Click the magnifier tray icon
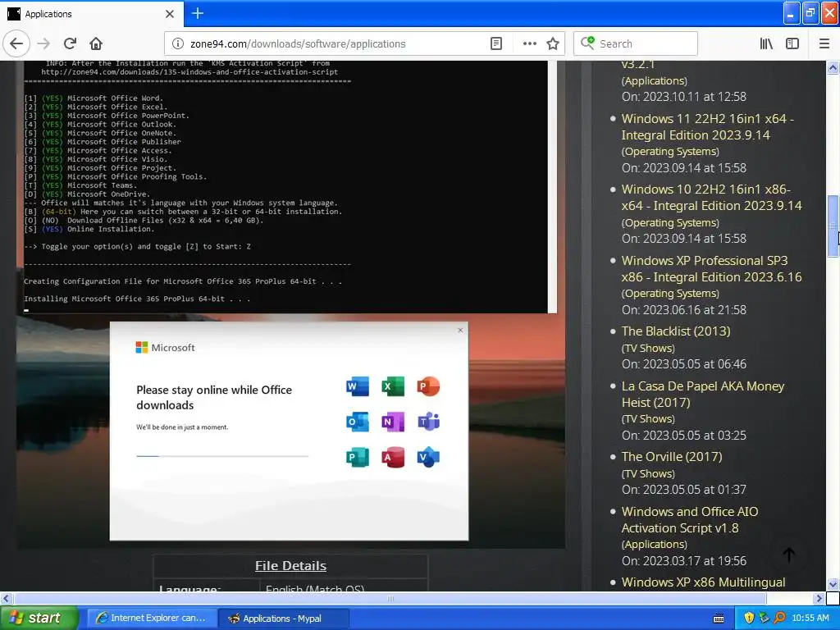The height and width of the screenshot is (630, 840). pos(779,618)
